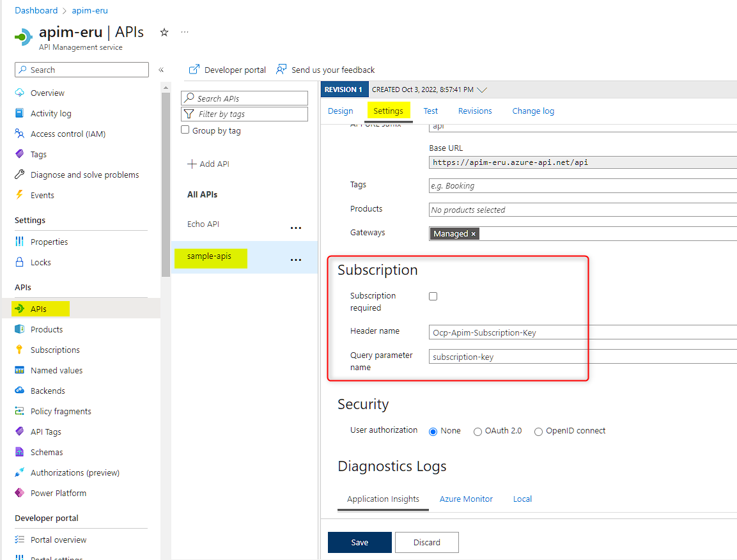Enable the Subscription required checkbox

pyautogui.click(x=433, y=296)
